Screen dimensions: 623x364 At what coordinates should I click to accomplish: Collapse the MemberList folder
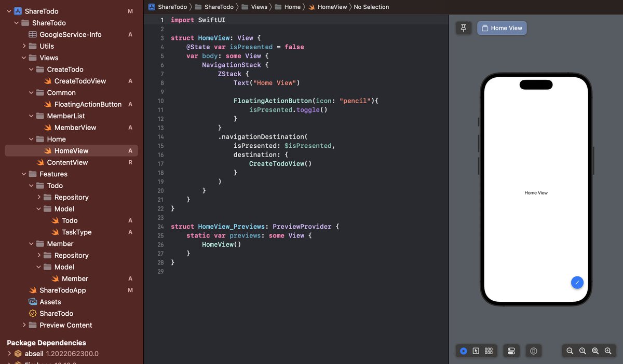(32, 116)
